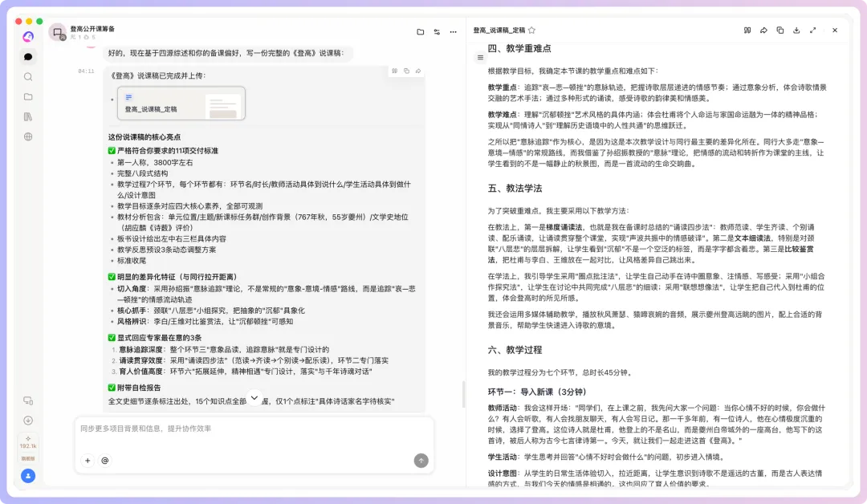
Task: Click the 登高_说课稿_定稿 document title
Action: pyautogui.click(x=499, y=30)
